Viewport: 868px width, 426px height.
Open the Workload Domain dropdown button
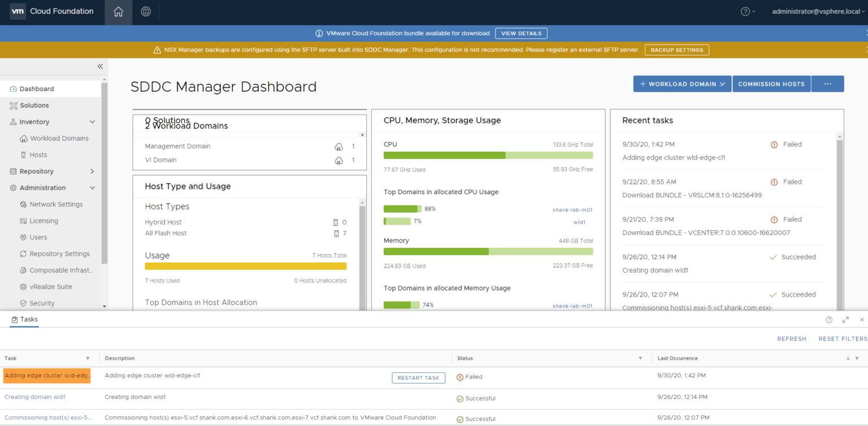682,84
